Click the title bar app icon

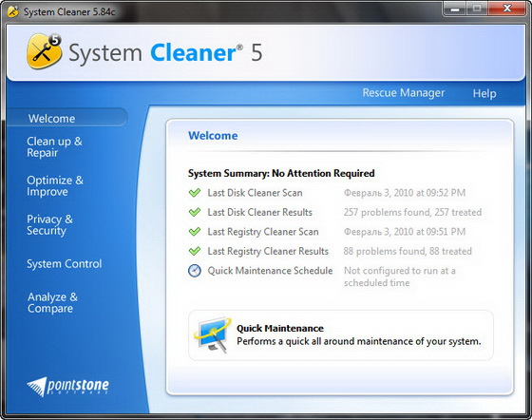click(x=13, y=11)
